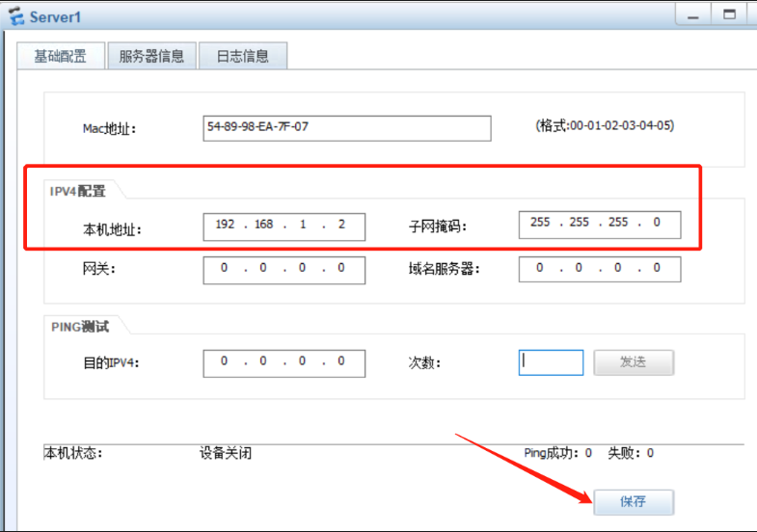
Task: Click the Server1 window title text
Action: [x=55, y=17]
